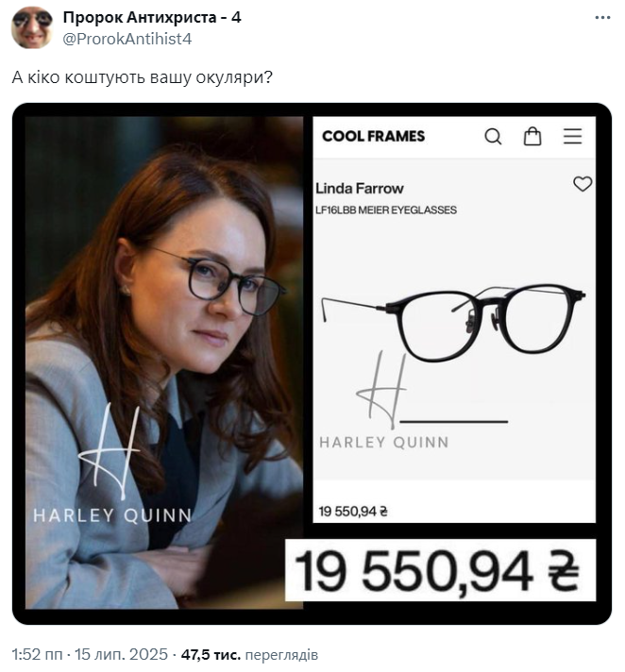Click the large 19 550,94 ₴ price label
625x672 pixels.
440,570
